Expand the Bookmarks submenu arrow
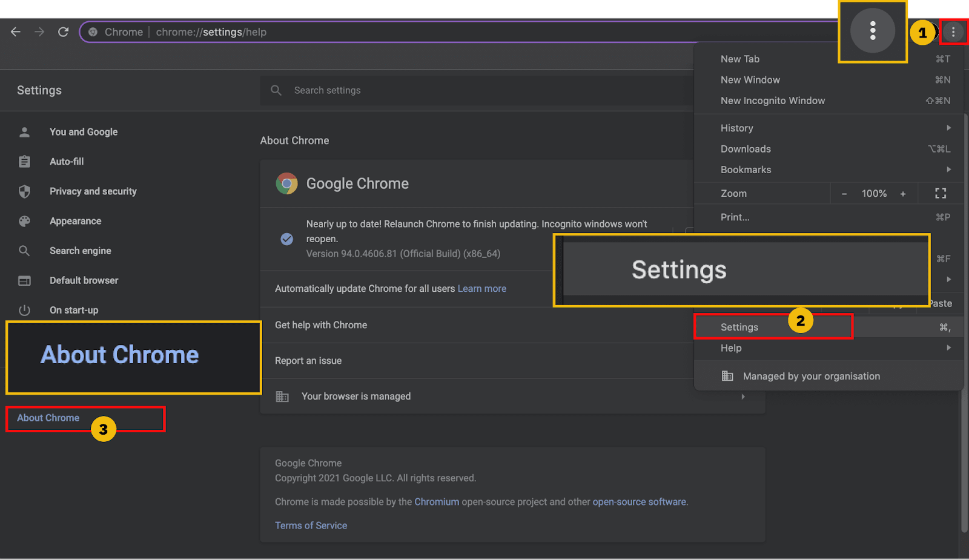Screen dimensions: 969x560 (x=949, y=170)
